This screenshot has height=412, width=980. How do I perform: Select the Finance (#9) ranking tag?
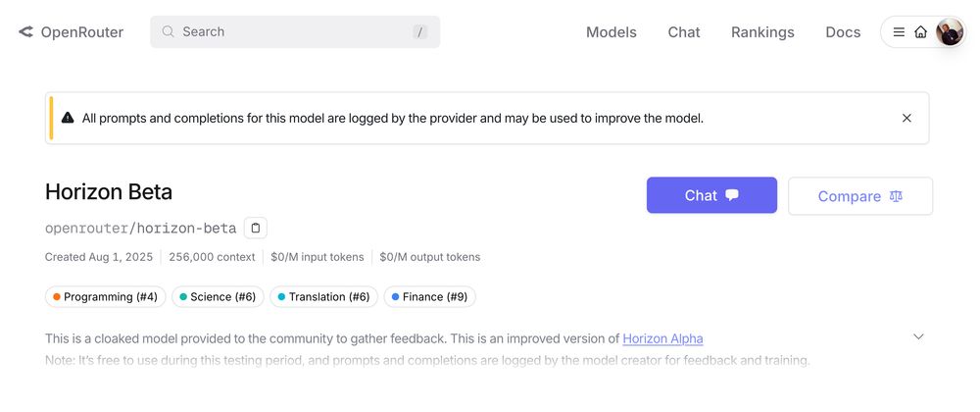[x=429, y=297]
